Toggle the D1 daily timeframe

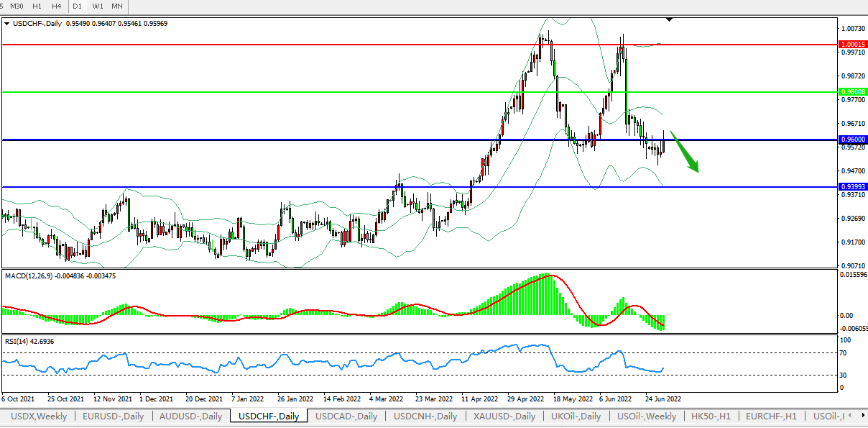pyautogui.click(x=78, y=6)
